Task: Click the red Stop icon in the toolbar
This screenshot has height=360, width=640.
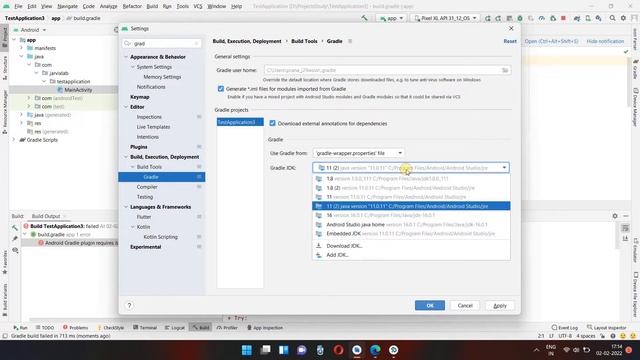Action: tap(563, 18)
